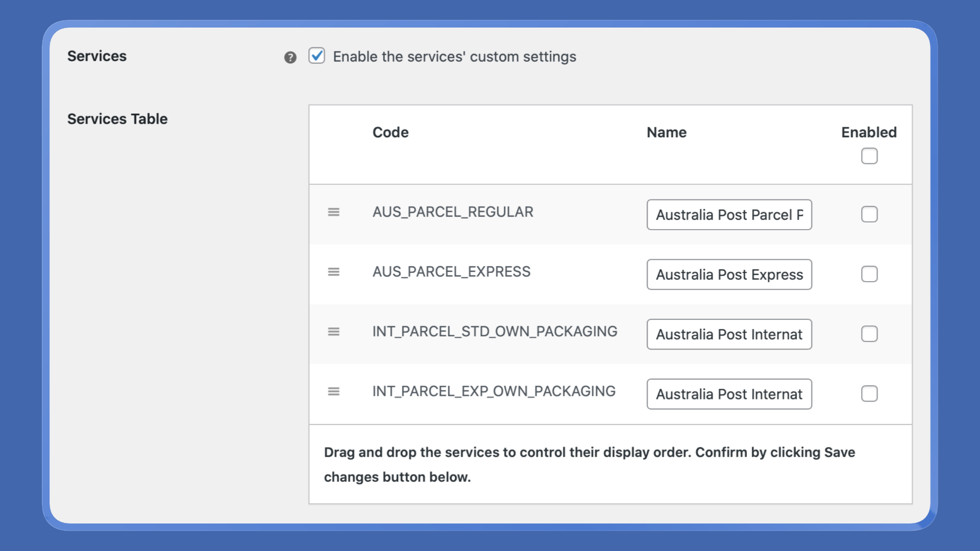Click the Enable the services' custom settings label

pyautogui.click(x=454, y=57)
